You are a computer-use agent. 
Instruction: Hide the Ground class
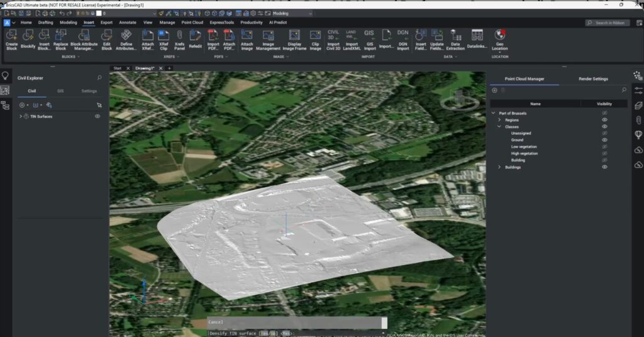[x=604, y=140]
